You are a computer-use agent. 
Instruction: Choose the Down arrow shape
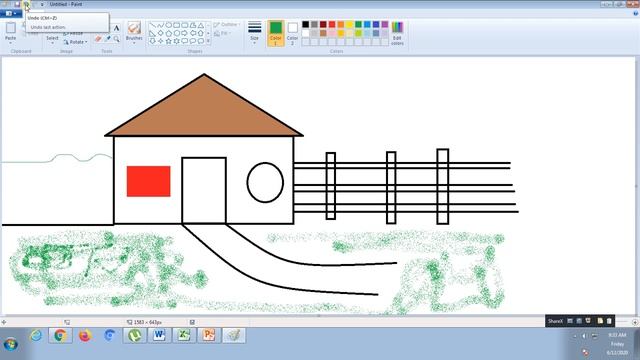click(x=152, y=41)
